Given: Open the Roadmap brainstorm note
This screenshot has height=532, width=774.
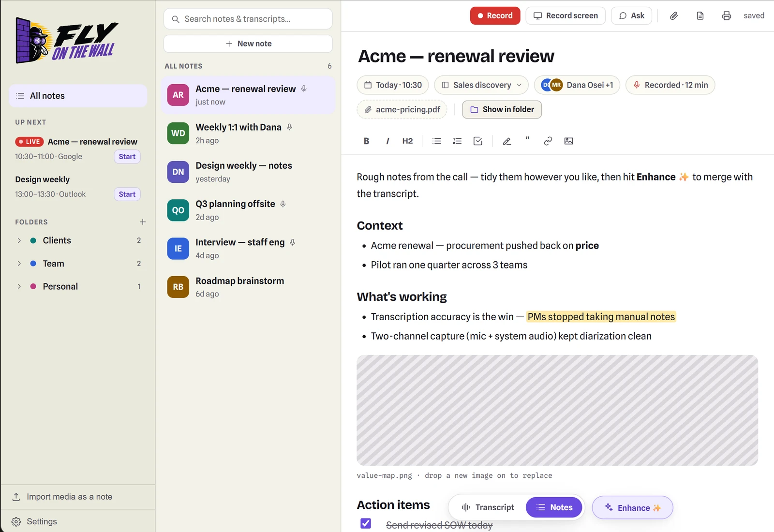Looking at the screenshot, I should pos(248,287).
